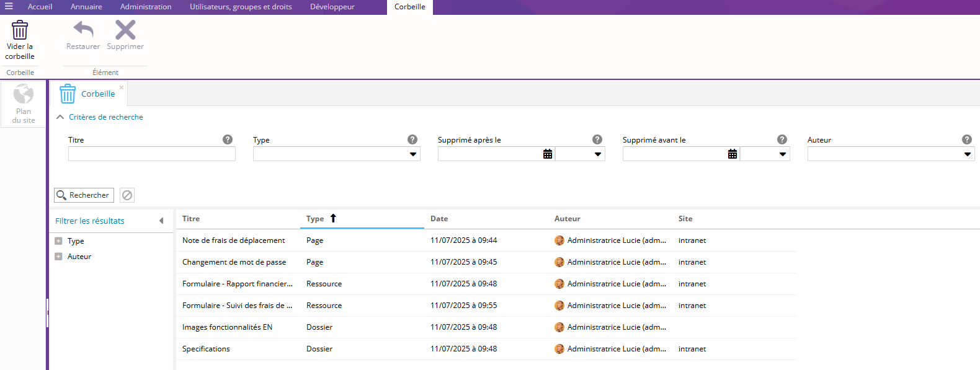Select row Images fonctionnalités EN
Image resolution: width=980 pixels, height=370 pixels.
486,327
